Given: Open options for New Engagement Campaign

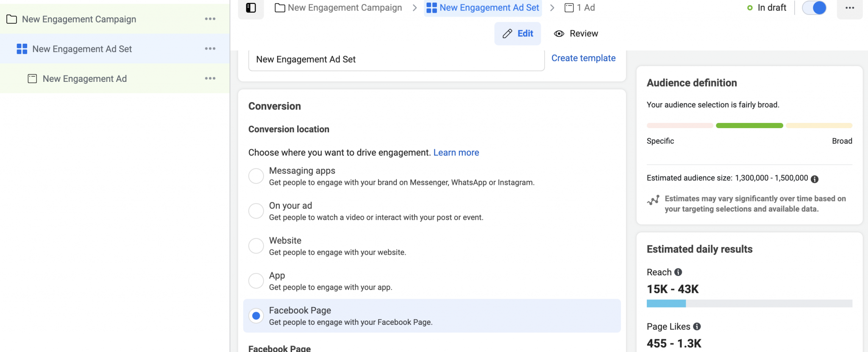Looking at the screenshot, I should pos(210,19).
